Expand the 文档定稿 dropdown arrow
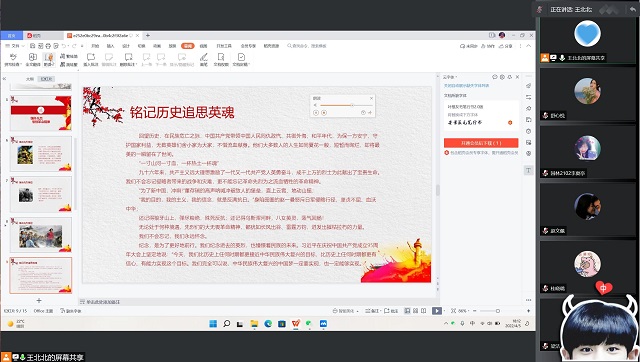 click(249, 64)
